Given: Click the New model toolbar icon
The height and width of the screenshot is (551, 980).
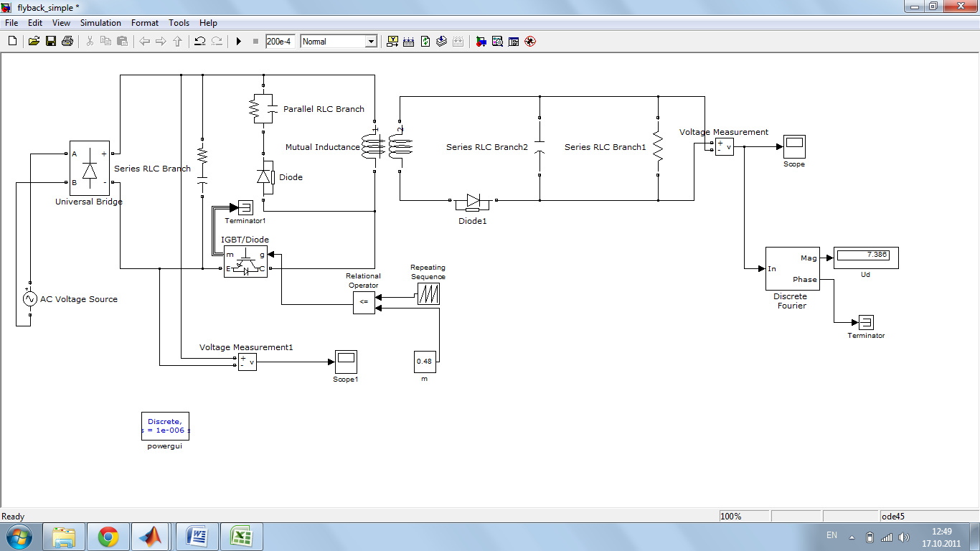Looking at the screenshot, I should pos(12,42).
